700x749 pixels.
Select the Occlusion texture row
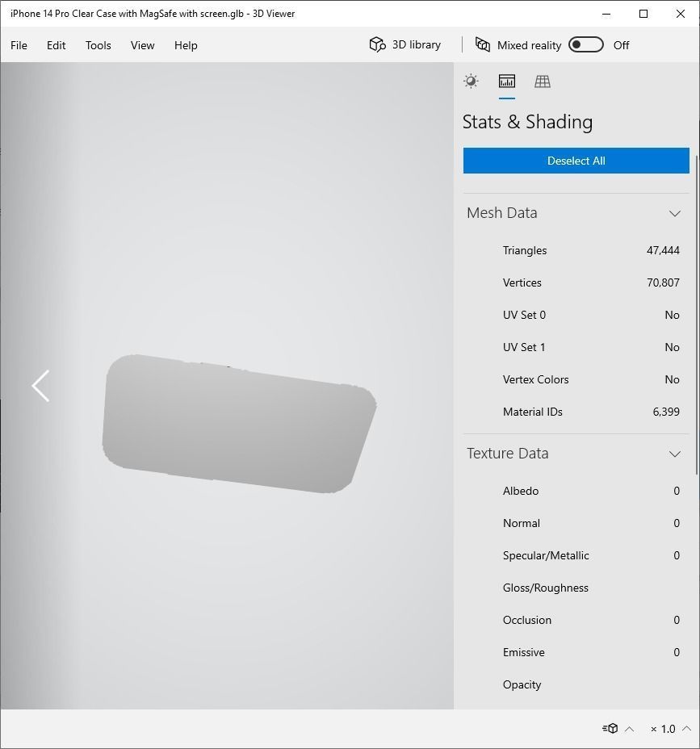pos(576,620)
